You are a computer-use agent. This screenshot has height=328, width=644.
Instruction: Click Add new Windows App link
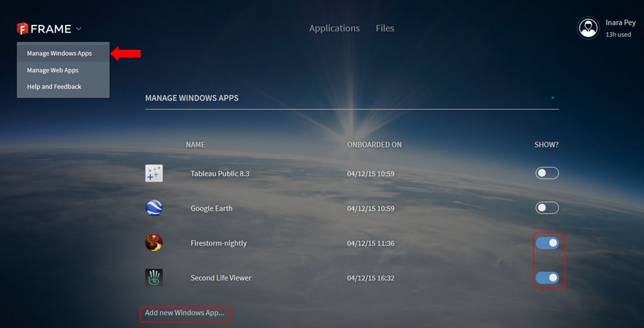coord(185,313)
